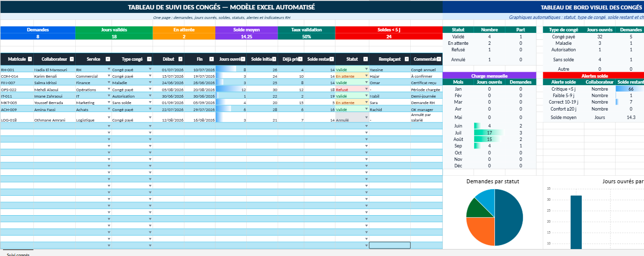
Task: Open the Début column filter button
Action: tap(180, 59)
